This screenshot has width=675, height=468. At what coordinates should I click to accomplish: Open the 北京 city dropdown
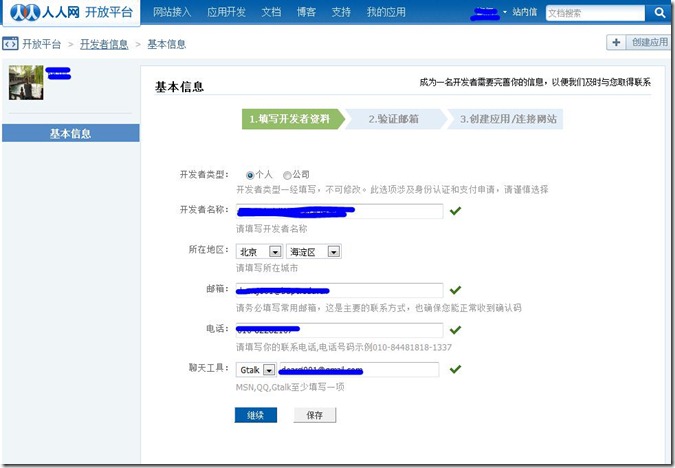tap(259, 251)
